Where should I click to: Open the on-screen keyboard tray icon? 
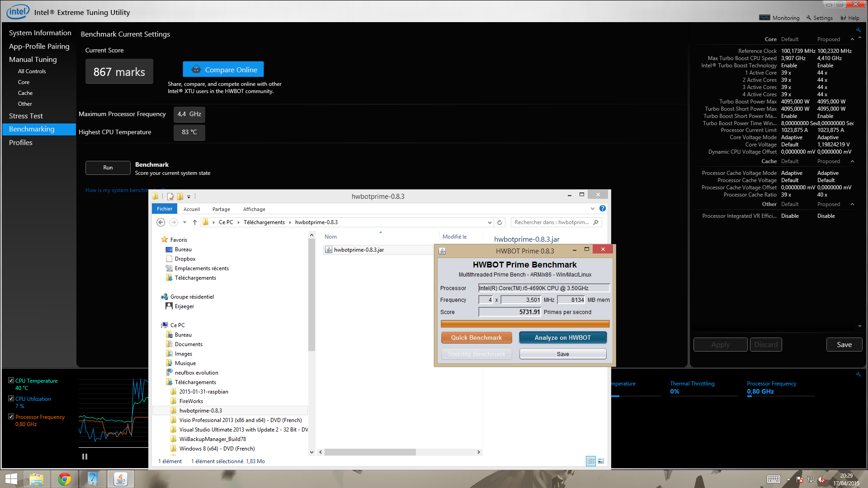tap(774, 479)
